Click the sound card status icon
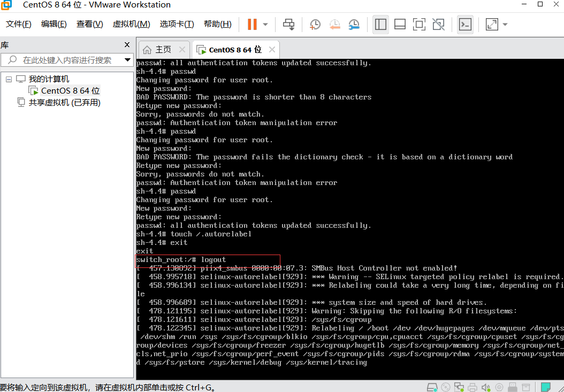 486,388
